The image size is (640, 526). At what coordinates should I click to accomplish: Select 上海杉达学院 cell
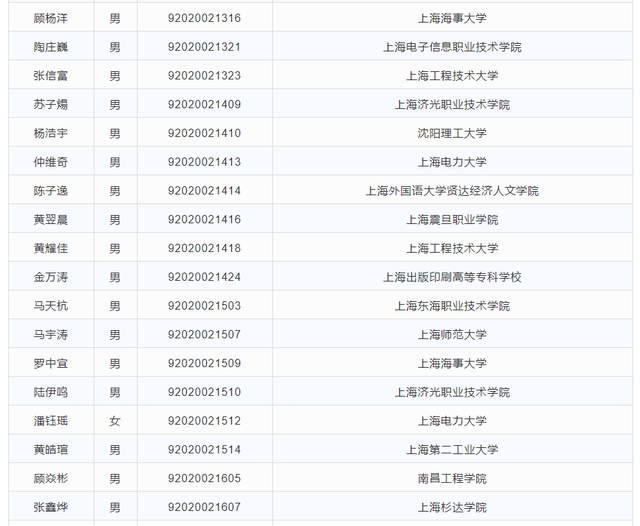452,507
